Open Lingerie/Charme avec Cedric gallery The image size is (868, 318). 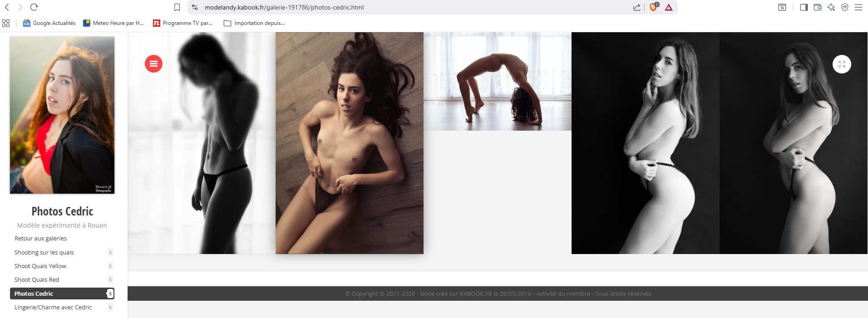53,307
